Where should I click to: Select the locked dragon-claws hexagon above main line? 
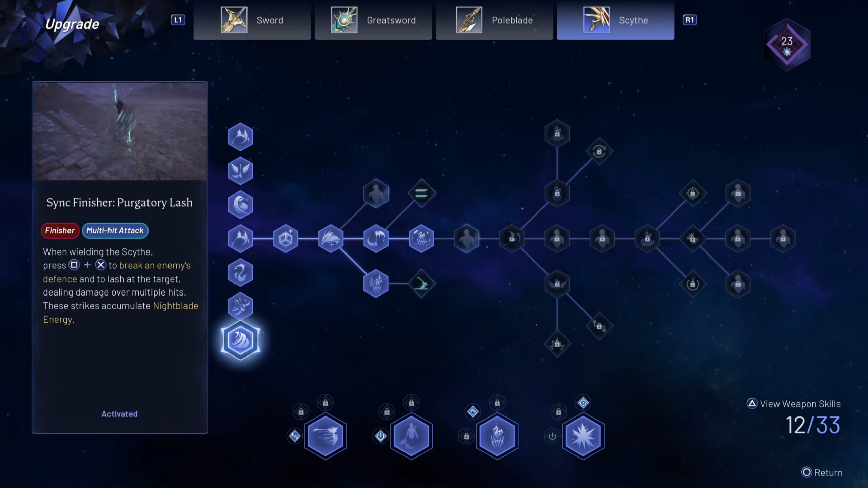pyautogui.click(x=557, y=194)
